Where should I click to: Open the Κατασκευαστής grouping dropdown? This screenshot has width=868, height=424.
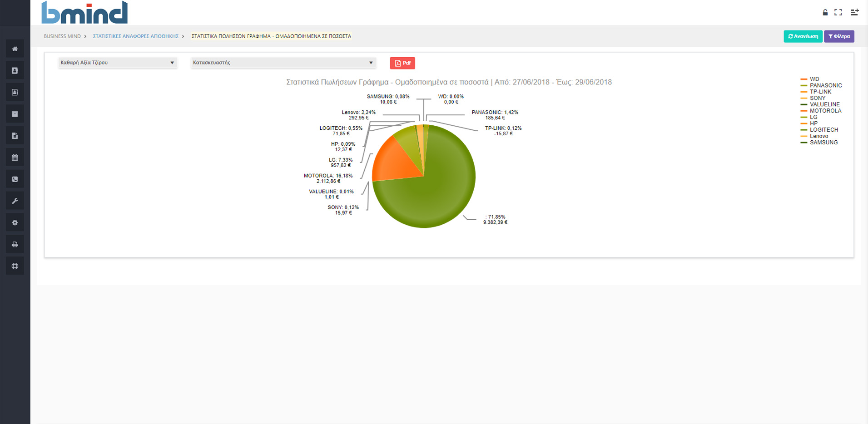pos(283,63)
